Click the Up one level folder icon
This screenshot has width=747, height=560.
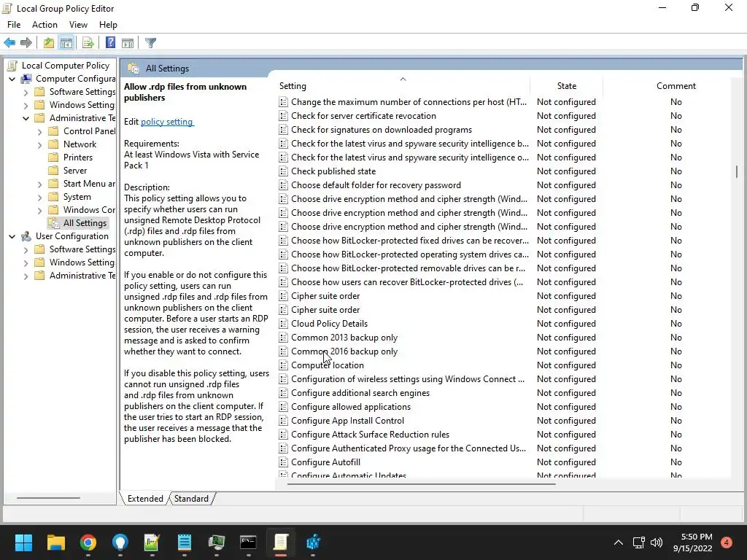(49, 43)
